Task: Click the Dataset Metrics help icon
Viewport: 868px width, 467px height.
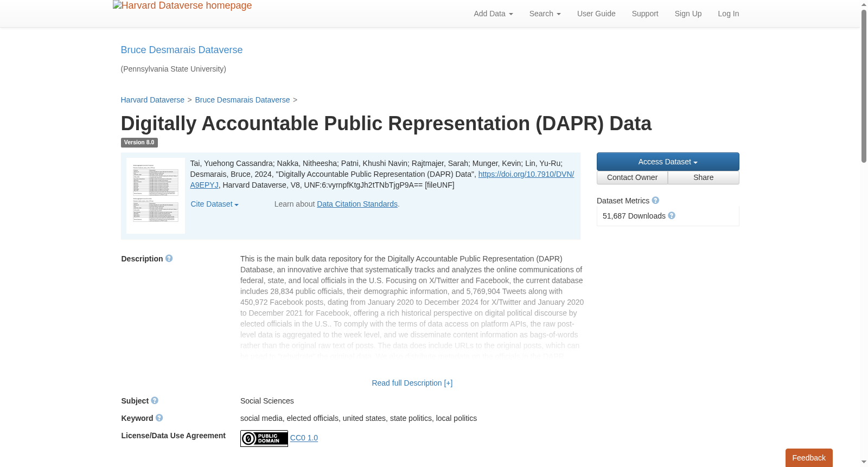Action: point(655,201)
